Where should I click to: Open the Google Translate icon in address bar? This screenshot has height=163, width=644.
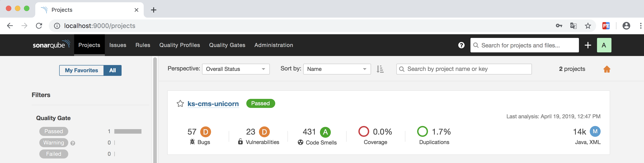tap(573, 26)
